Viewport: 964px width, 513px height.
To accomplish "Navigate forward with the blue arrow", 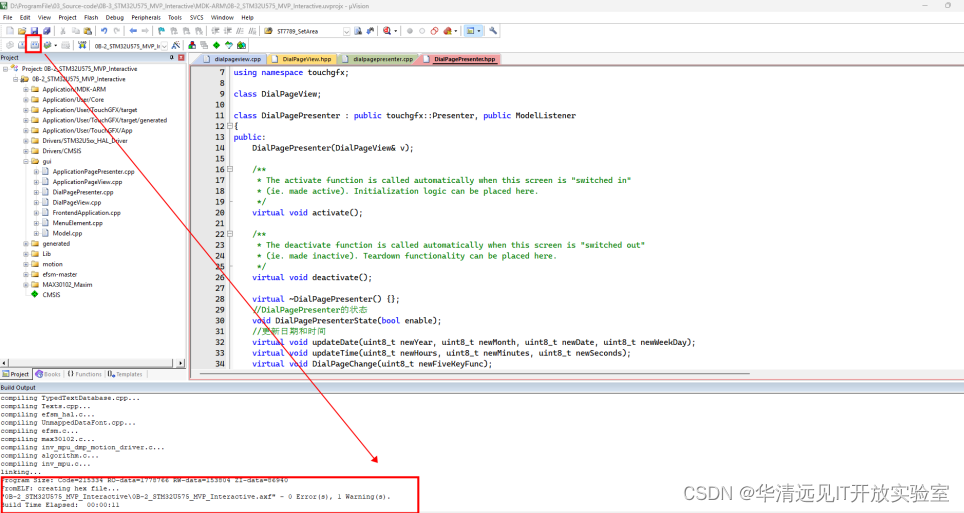I will 145,31.
